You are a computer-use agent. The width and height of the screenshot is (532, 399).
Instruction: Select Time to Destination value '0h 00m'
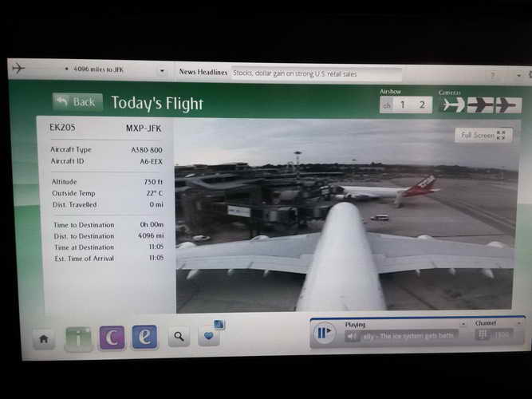pos(152,224)
